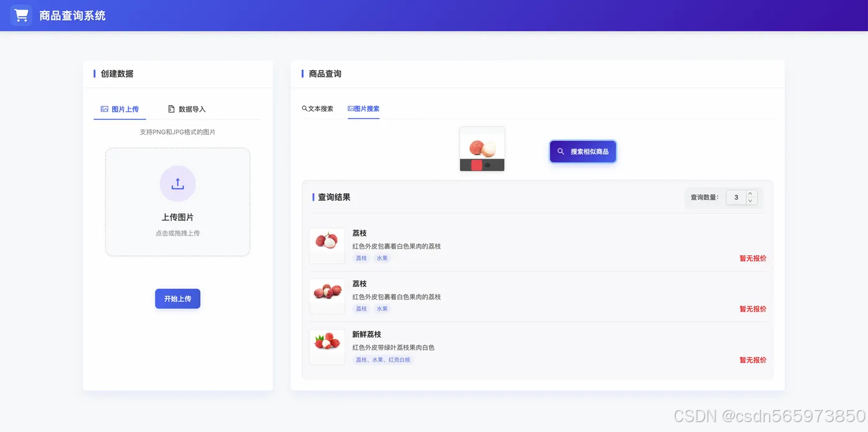
Task: Select the 荔枝 tag on first result
Action: coord(361,258)
